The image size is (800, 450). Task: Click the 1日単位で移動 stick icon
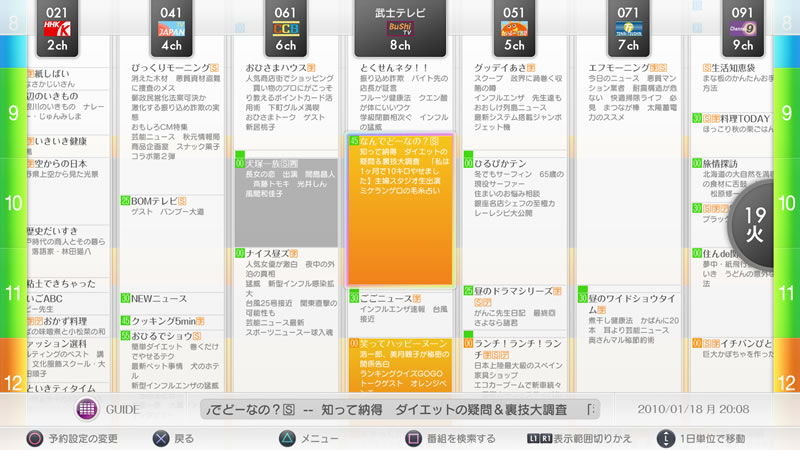pos(666,437)
